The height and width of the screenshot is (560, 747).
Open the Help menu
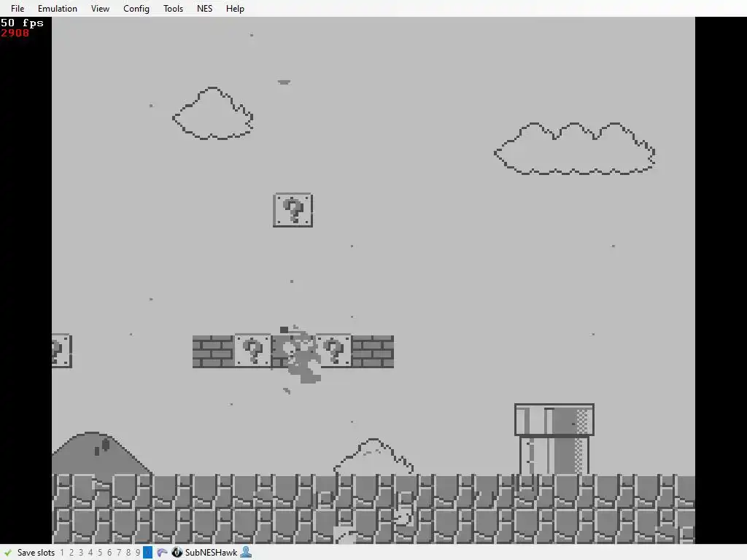click(x=235, y=9)
